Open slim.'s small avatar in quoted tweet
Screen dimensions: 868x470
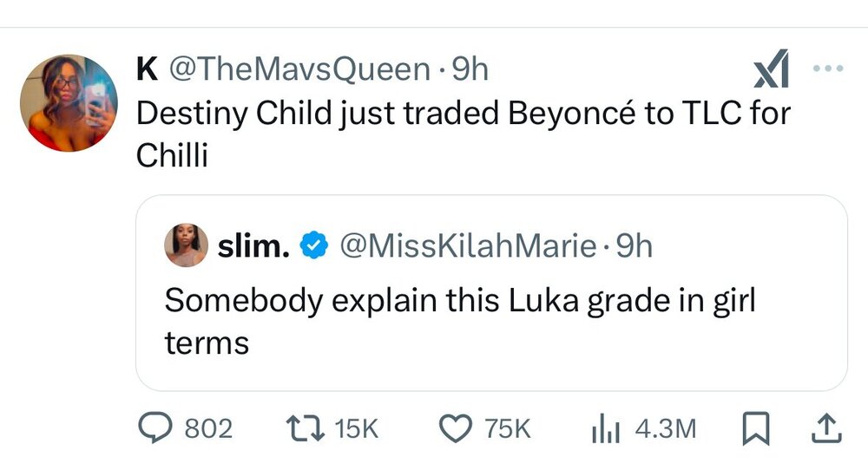click(x=185, y=246)
